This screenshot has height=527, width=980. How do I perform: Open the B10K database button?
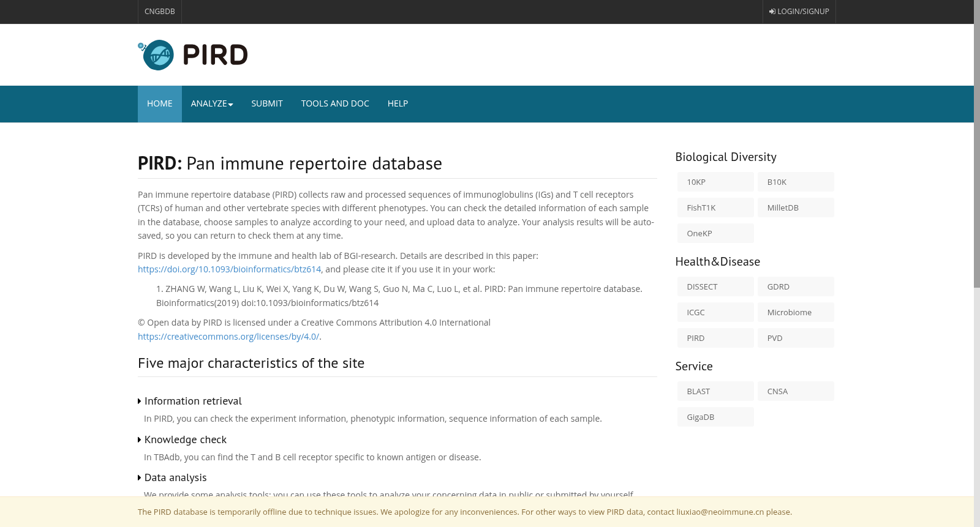point(796,182)
